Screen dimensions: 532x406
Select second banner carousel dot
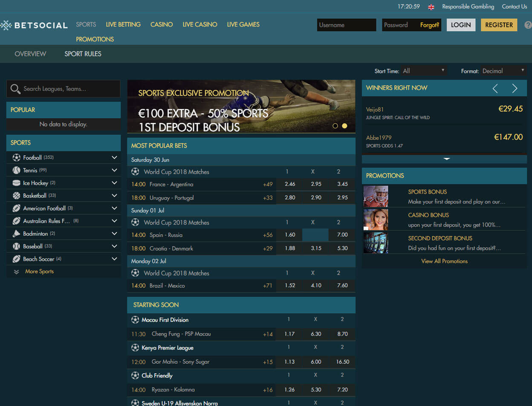click(344, 126)
